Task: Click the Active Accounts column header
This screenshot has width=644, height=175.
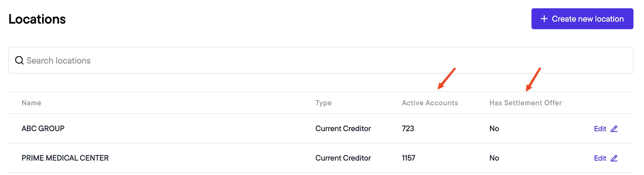Action: [430, 103]
